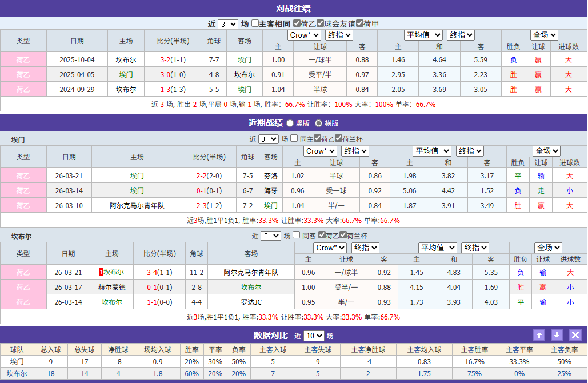This screenshot has width=588, height=383.
Task: Open the 平均值 dropdown in 埃门 table
Action: (431, 151)
